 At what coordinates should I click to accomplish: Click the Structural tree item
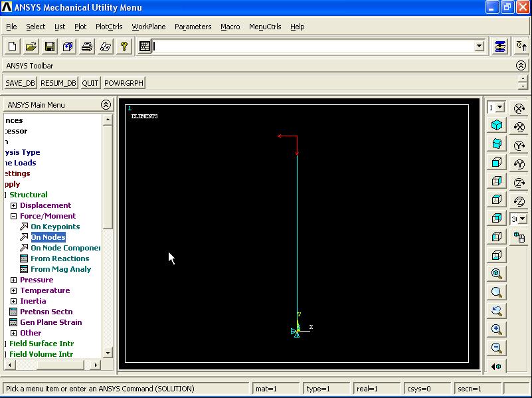[29, 195]
